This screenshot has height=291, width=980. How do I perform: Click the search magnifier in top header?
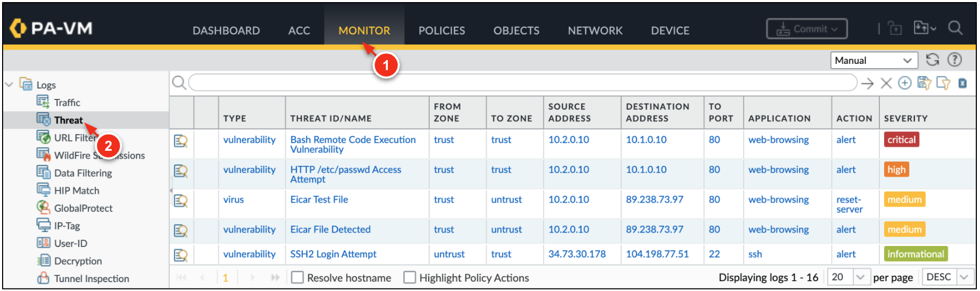[x=955, y=28]
